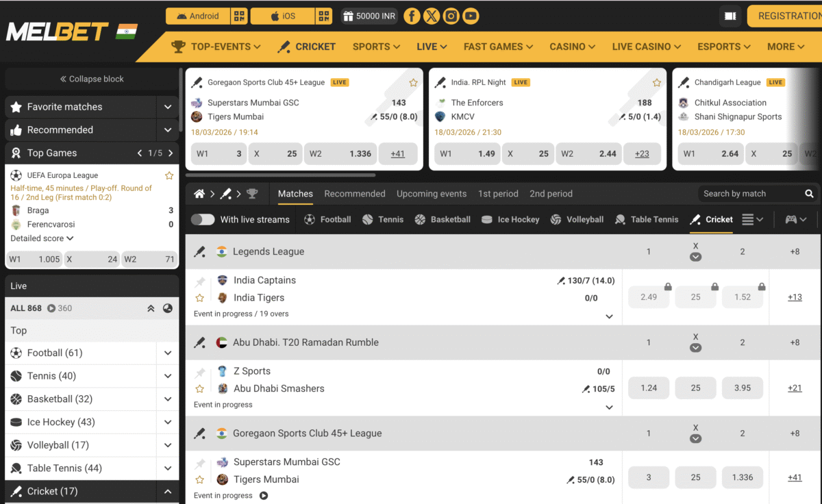Go to previous Top Games slide
822x504 pixels.
140,153
